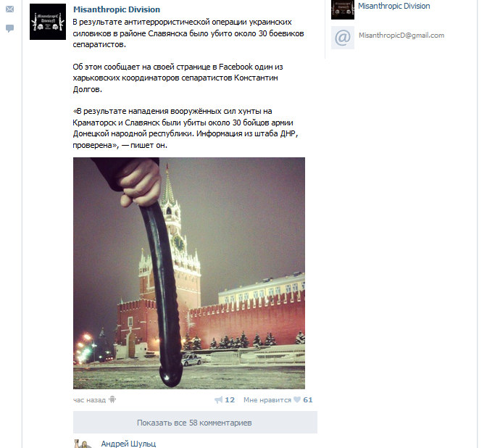Click the post text starting 'В результате антитеррористической'

click(x=188, y=33)
